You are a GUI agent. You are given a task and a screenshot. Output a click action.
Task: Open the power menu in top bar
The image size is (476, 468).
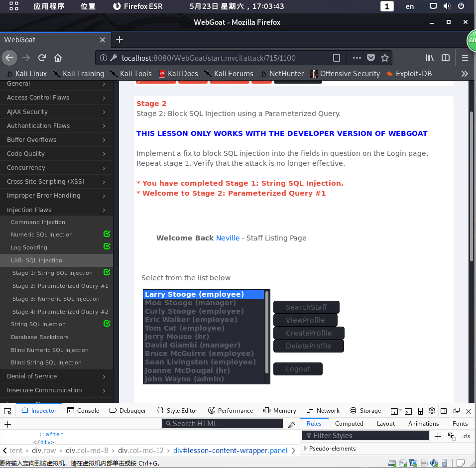click(x=461, y=6)
